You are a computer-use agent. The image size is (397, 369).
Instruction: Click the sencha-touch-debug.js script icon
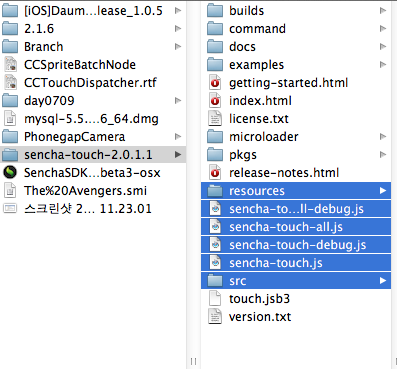click(x=215, y=245)
